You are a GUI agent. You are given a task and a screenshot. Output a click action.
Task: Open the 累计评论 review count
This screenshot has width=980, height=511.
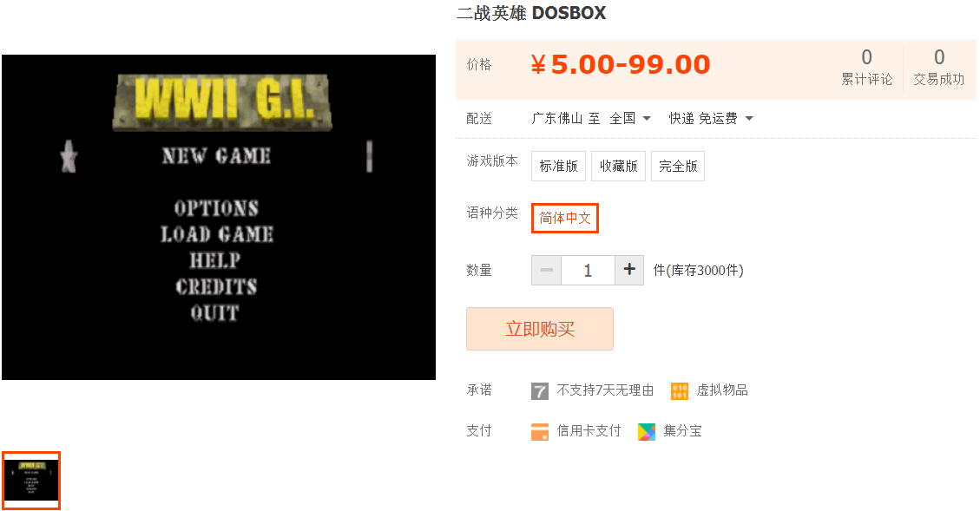866,68
